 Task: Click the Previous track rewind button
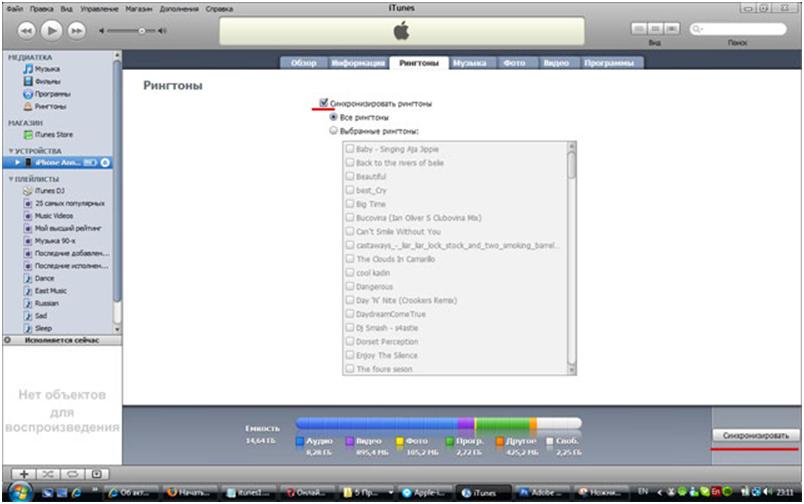coord(24,31)
